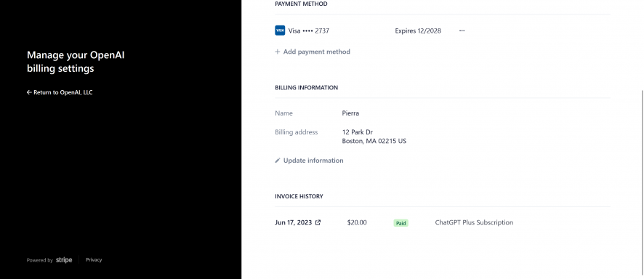Screen dimensions: 644x279
Task: Click the plus icon beside Add payment method
Action: coord(278,52)
